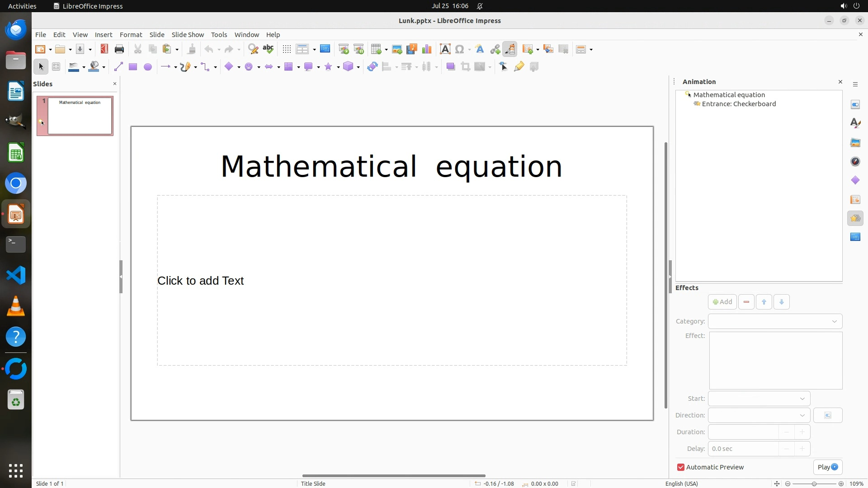
Task: Click the Spelling check icon
Action: pyautogui.click(x=268, y=49)
